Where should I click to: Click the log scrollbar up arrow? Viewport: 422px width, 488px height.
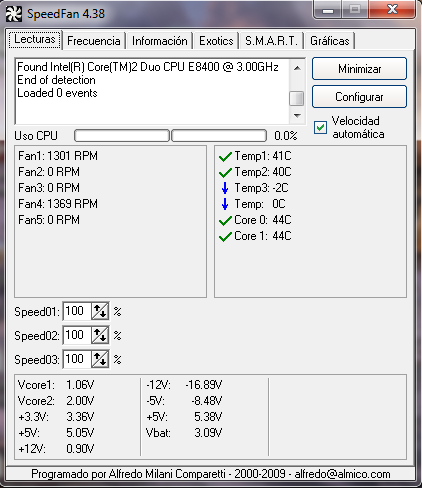click(x=297, y=68)
